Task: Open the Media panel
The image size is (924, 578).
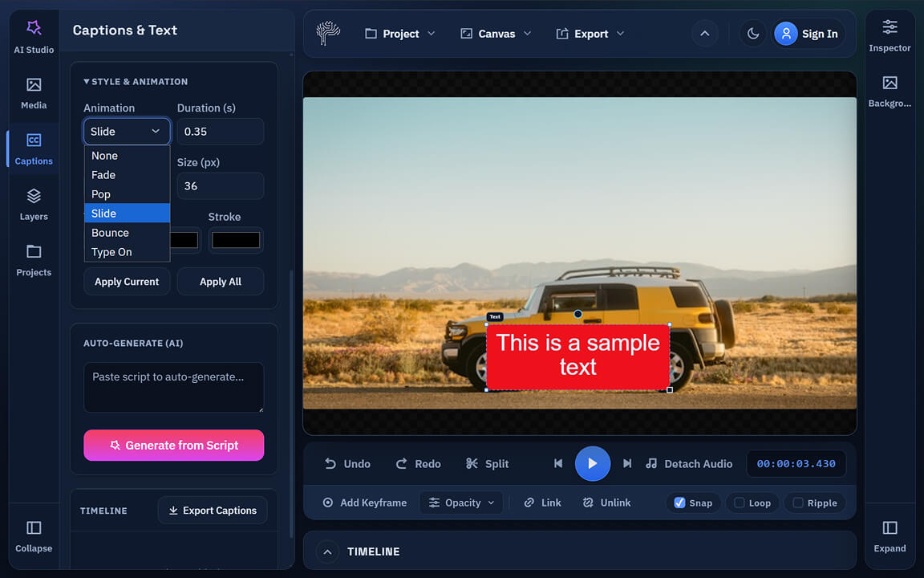Action: [34, 92]
